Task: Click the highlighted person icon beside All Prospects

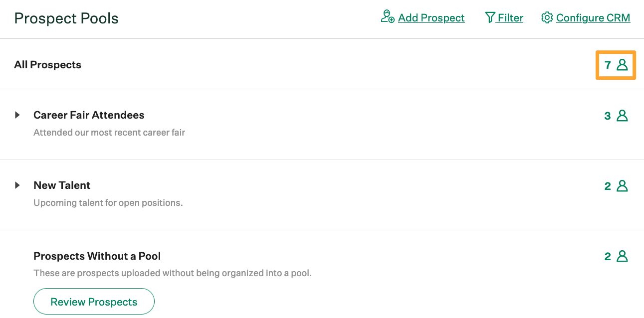Action: click(x=623, y=65)
